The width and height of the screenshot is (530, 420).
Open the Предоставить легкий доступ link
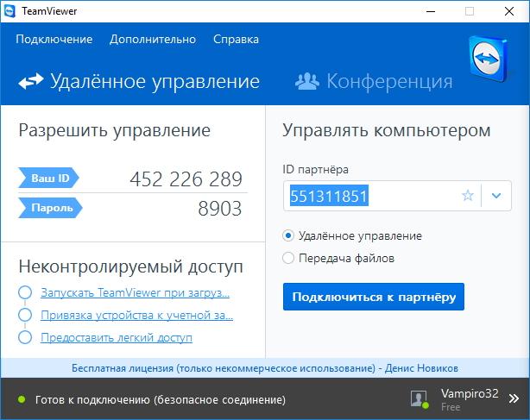(117, 337)
